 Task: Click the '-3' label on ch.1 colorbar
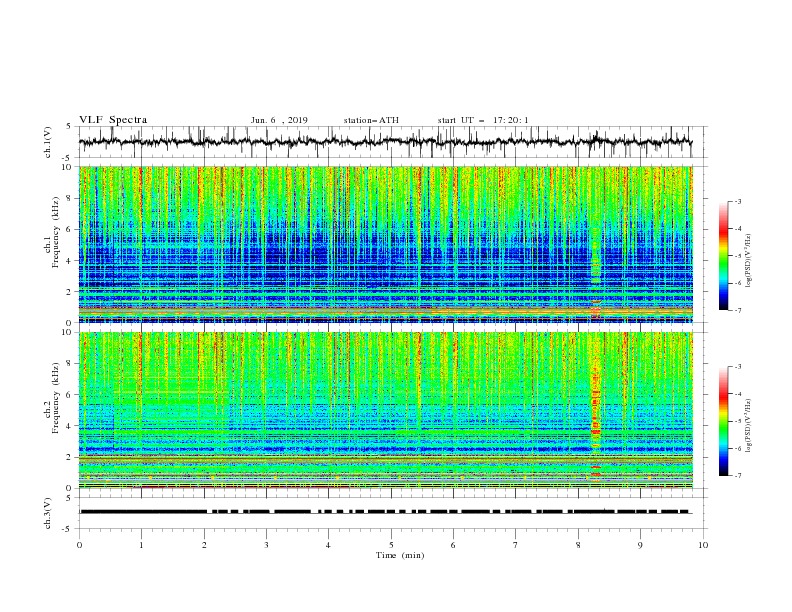(x=737, y=201)
